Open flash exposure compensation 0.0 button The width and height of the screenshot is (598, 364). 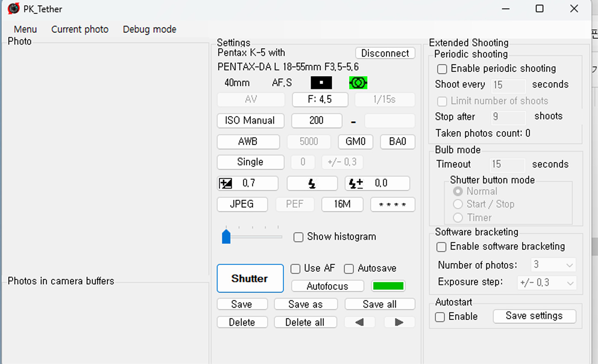pos(378,183)
